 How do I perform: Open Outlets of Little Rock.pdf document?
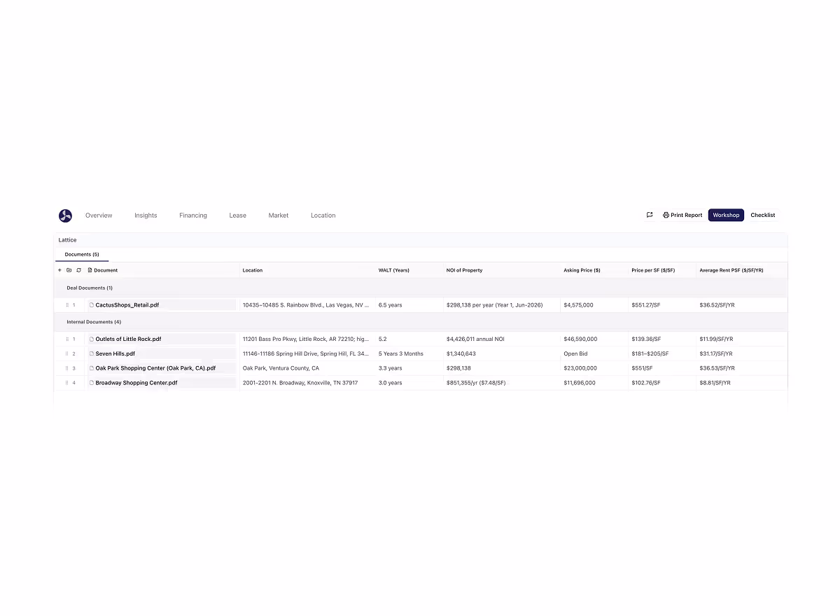tap(128, 339)
